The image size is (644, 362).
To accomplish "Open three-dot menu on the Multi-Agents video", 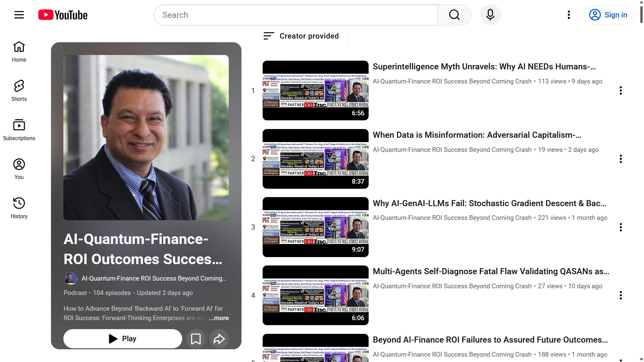I will point(621,296).
